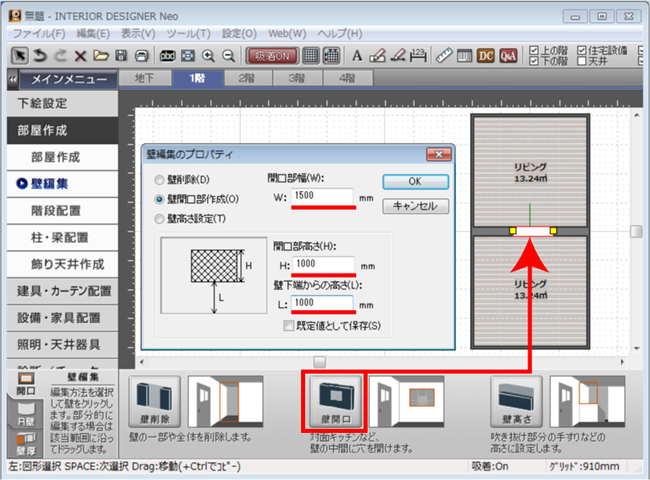Toggle the 吸着ON snap button
The width and height of the screenshot is (650, 480).
pos(271,55)
